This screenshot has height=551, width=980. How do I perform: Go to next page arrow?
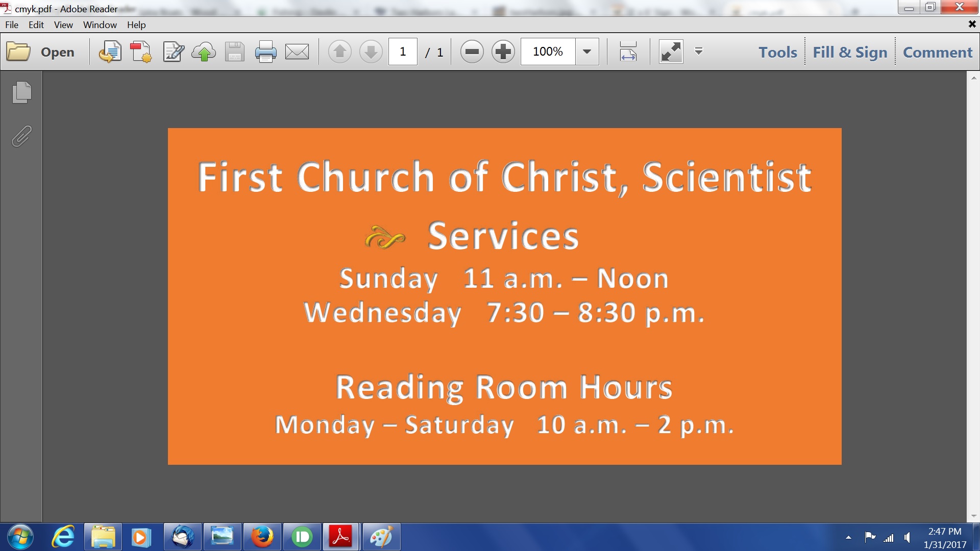point(371,52)
